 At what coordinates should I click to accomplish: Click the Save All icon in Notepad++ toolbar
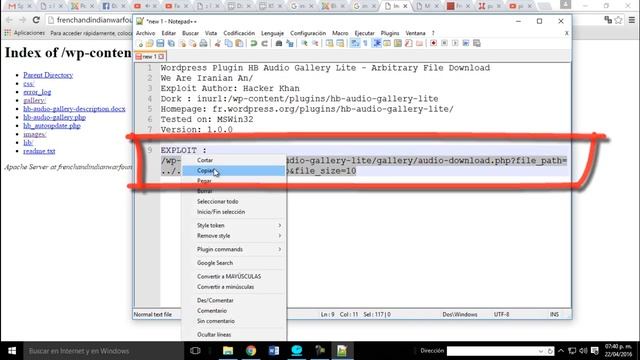[171, 43]
